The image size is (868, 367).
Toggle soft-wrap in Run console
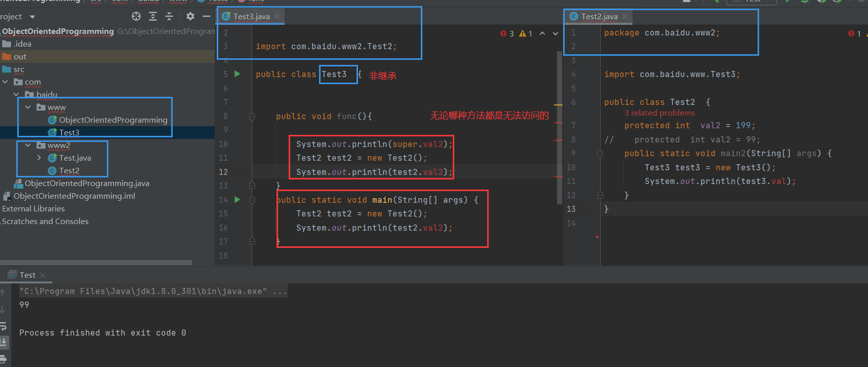(x=3, y=326)
